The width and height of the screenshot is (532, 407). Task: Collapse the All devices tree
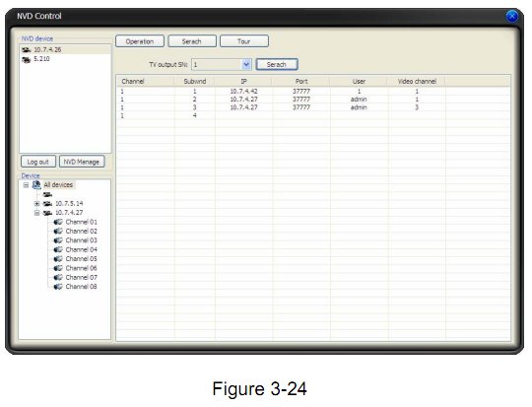tap(26, 185)
